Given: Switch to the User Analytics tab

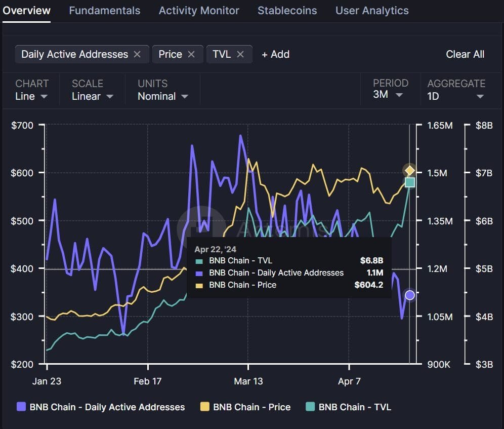Looking at the screenshot, I should pyautogui.click(x=372, y=10).
